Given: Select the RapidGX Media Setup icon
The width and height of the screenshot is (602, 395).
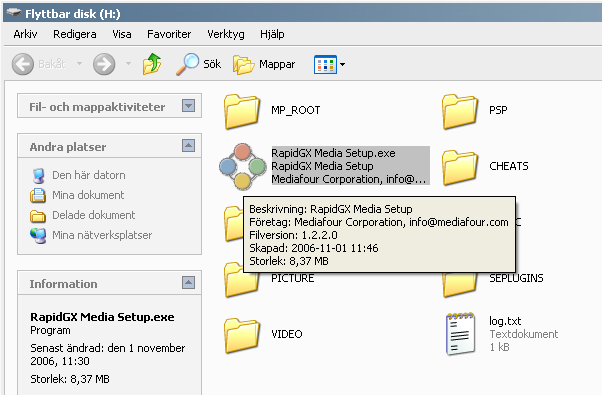Looking at the screenshot, I should click(x=243, y=166).
